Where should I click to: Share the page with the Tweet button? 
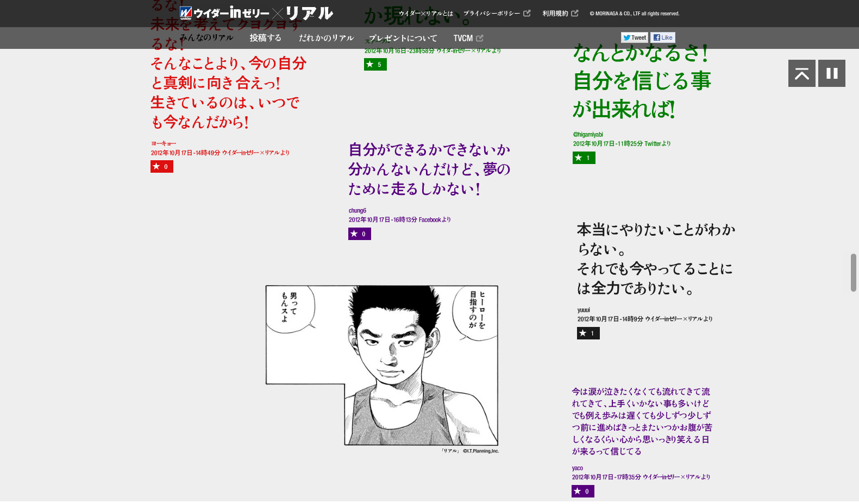click(x=635, y=37)
